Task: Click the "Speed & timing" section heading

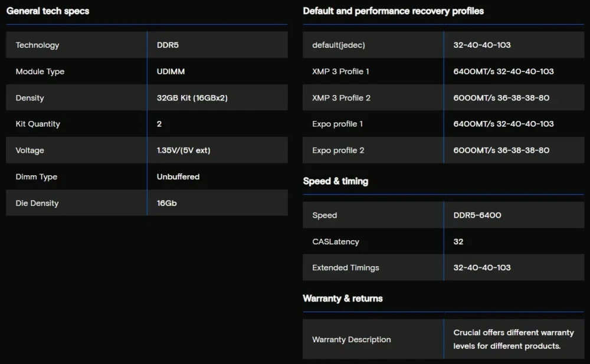Action: coord(336,181)
